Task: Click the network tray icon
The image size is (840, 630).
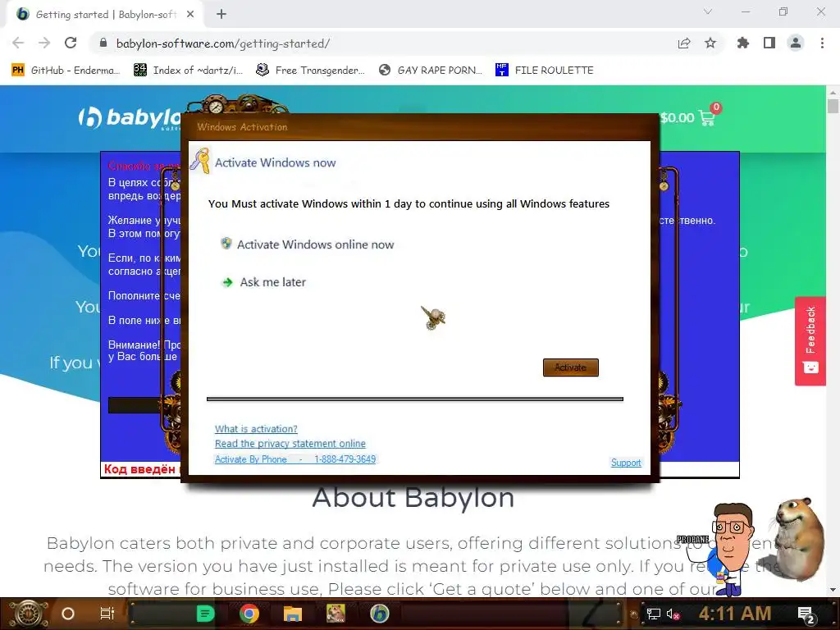Action: pos(654,614)
